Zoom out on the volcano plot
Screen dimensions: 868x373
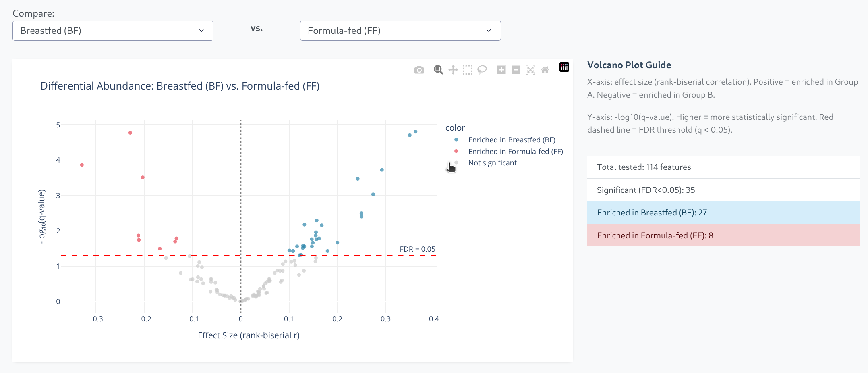(x=516, y=69)
